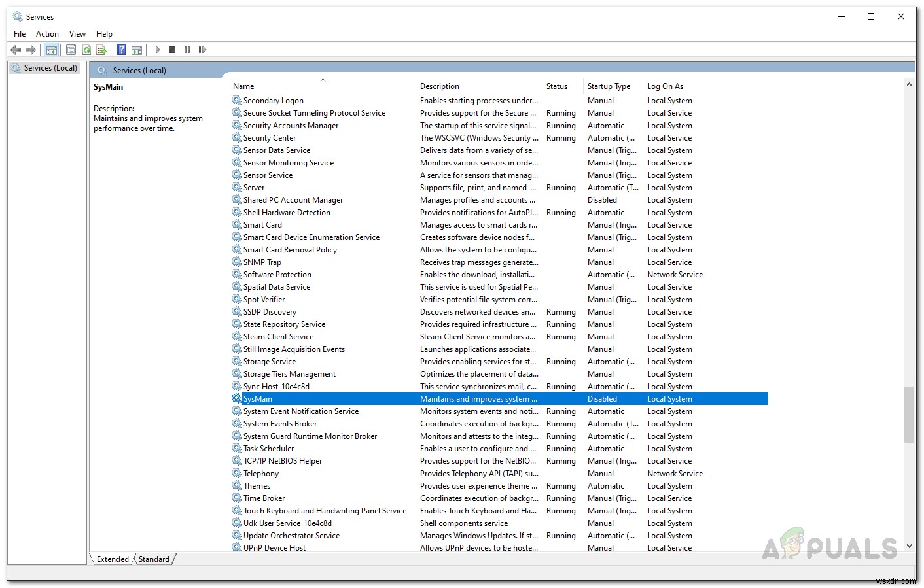Select the TCP/IP NetBIOS Helper service
The height and width of the screenshot is (588, 924).
[499, 460]
